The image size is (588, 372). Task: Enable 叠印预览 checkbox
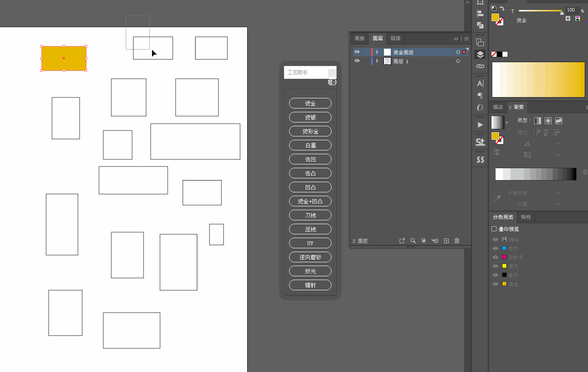coord(494,229)
